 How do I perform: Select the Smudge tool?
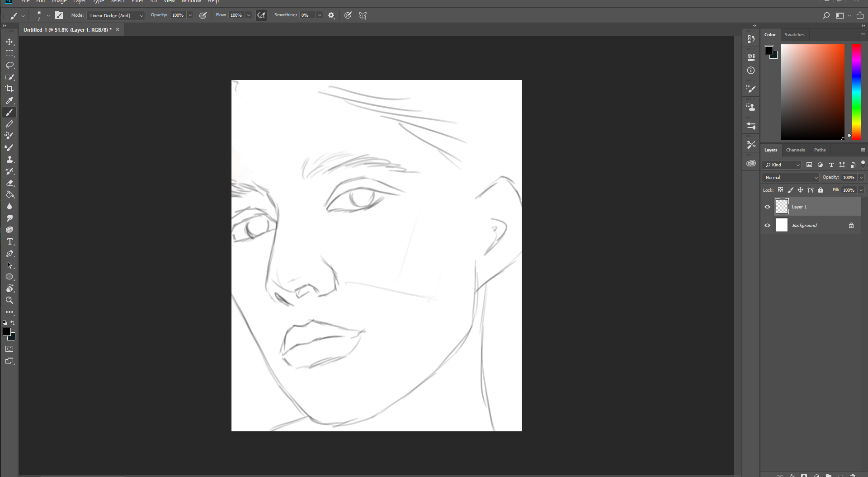(x=9, y=218)
